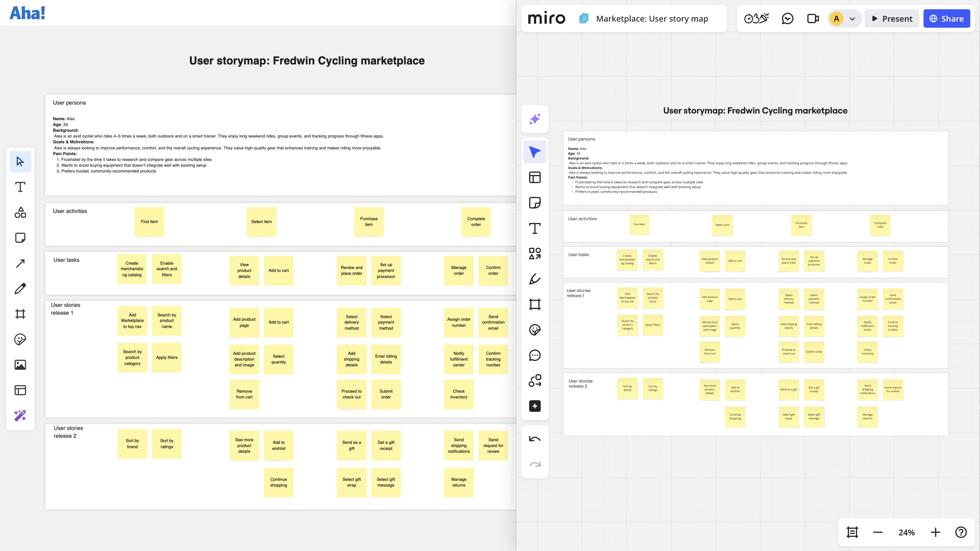Open the Miro comment tool

click(x=534, y=355)
